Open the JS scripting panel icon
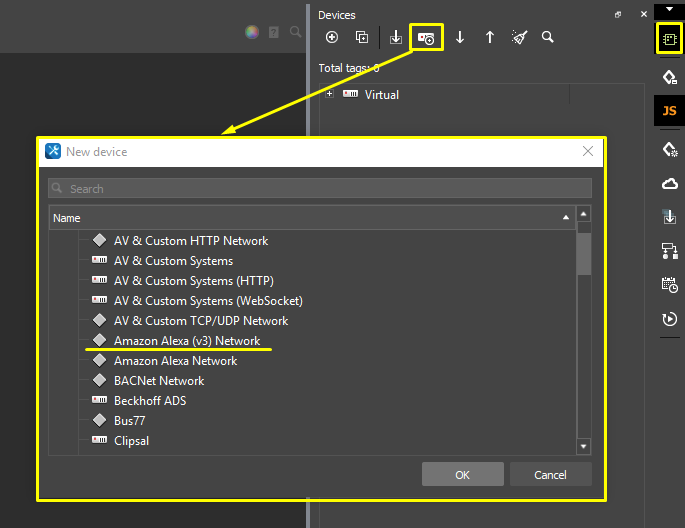 click(x=669, y=110)
